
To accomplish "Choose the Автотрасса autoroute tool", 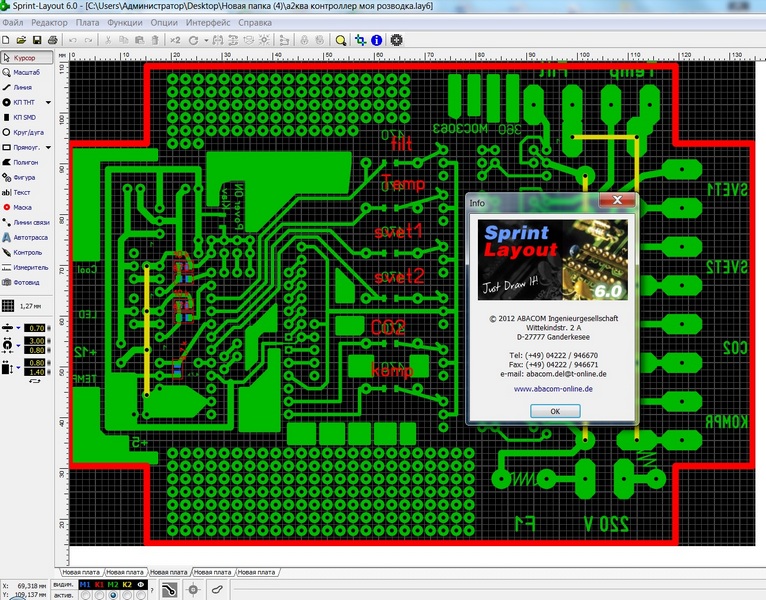I will [x=30, y=238].
